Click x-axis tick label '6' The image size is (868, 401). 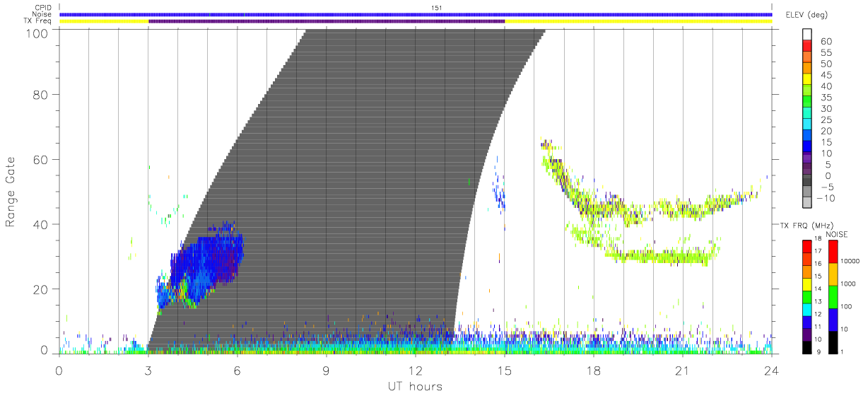coord(237,370)
